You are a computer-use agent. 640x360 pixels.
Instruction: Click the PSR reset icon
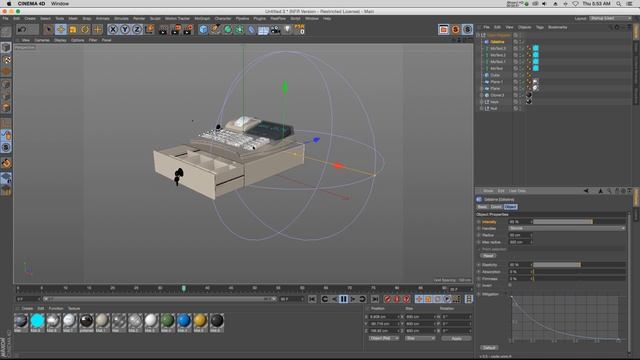(x=300, y=29)
